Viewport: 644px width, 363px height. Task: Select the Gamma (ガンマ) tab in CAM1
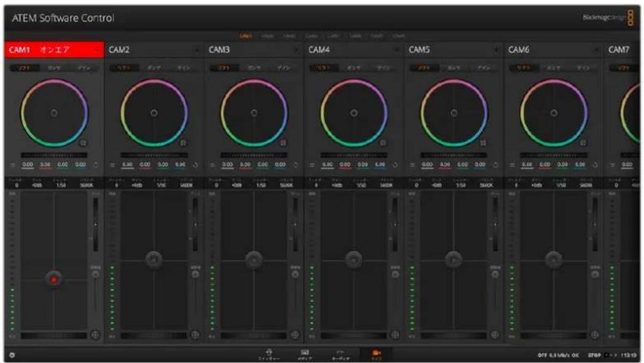click(x=54, y=68)
